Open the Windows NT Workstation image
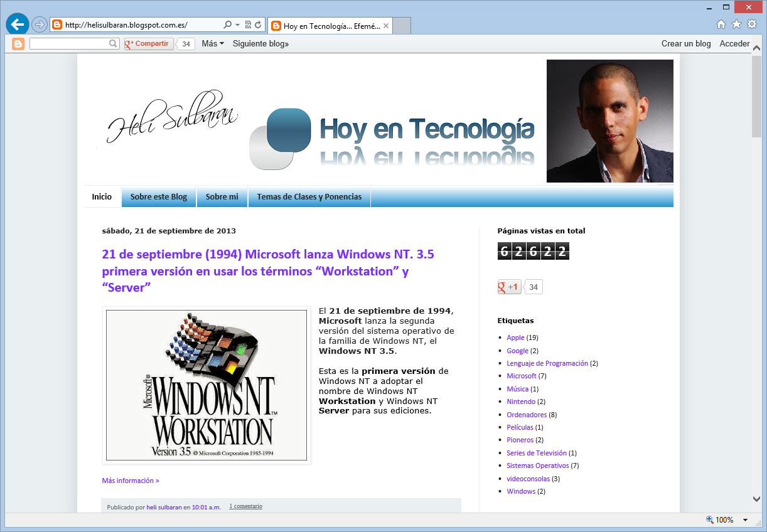Image resolution: width=767 pixels, height=532 pixels. coord(206,385)
